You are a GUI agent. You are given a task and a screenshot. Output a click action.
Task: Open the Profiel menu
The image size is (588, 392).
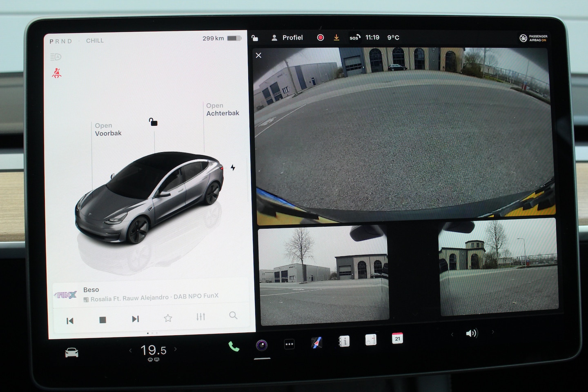(287, 38)
